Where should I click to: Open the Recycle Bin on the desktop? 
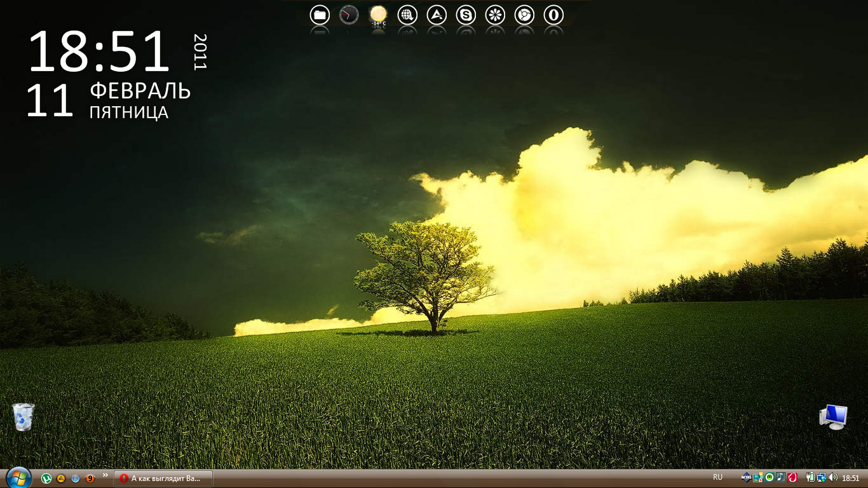(24, 417)
